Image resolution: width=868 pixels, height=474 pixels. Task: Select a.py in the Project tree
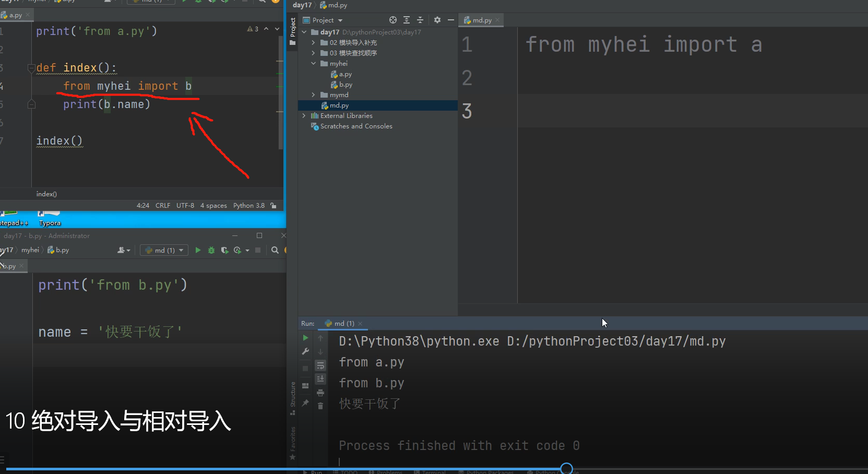341,74
